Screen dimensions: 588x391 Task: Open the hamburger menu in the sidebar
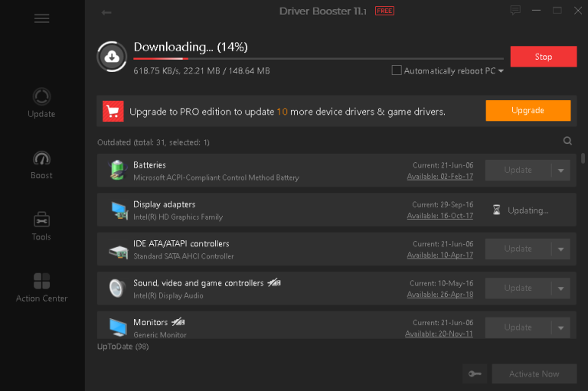click(41, 18)
